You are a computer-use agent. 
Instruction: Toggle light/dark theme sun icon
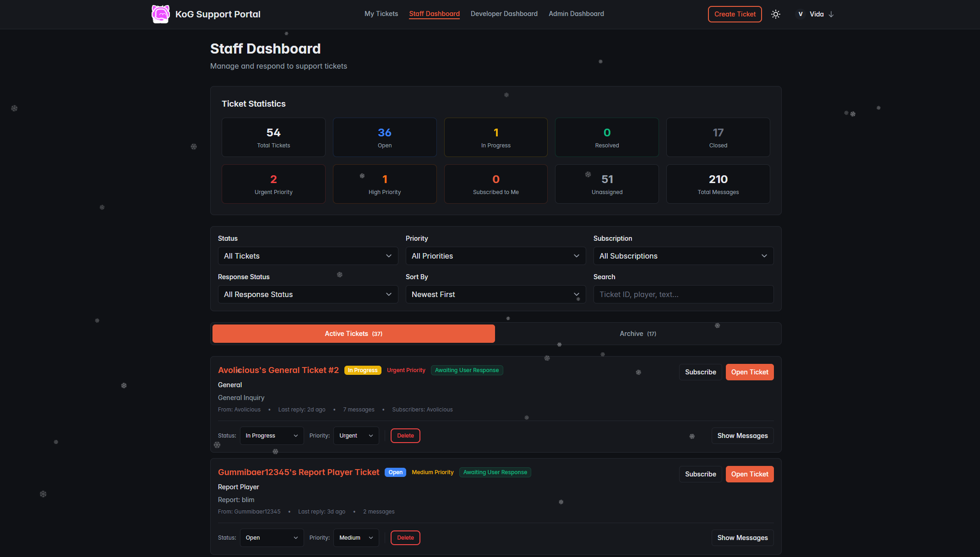[x=775, y=14]
